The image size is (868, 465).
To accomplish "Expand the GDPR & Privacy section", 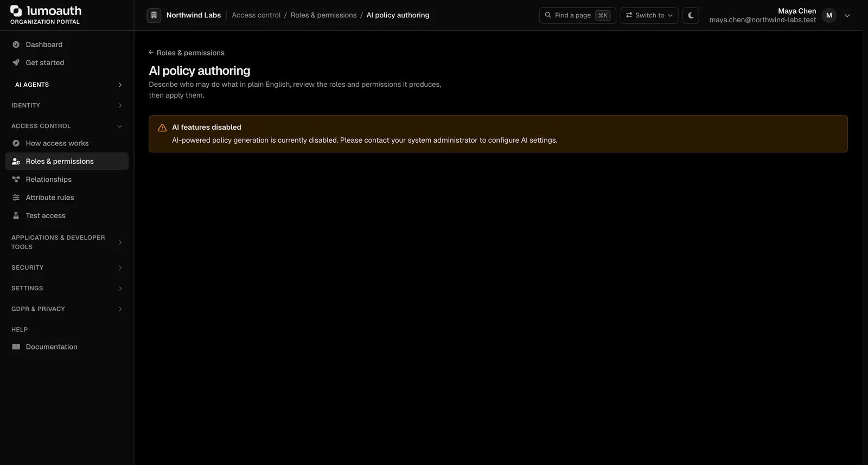I will tap(67, 309).
